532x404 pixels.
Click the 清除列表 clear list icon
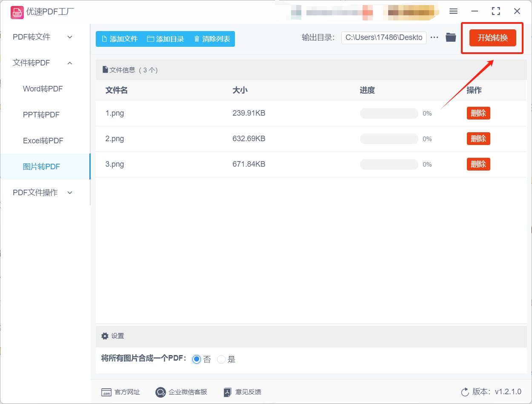point(197,39)
